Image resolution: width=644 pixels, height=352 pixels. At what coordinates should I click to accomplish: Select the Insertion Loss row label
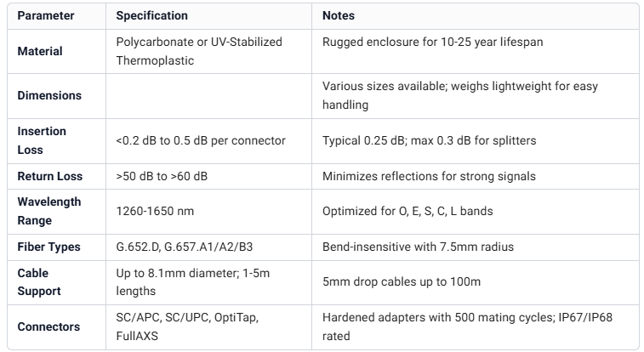coord(42,140)
